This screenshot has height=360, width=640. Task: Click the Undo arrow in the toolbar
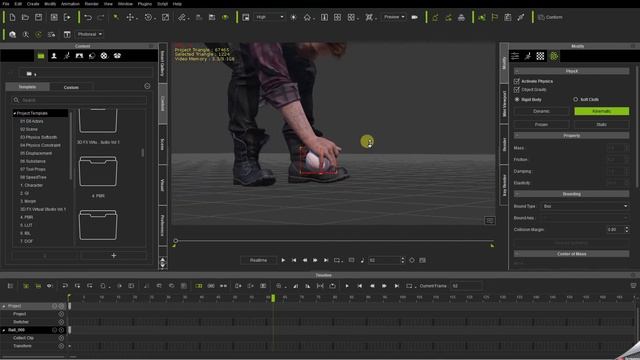[88, 17]
